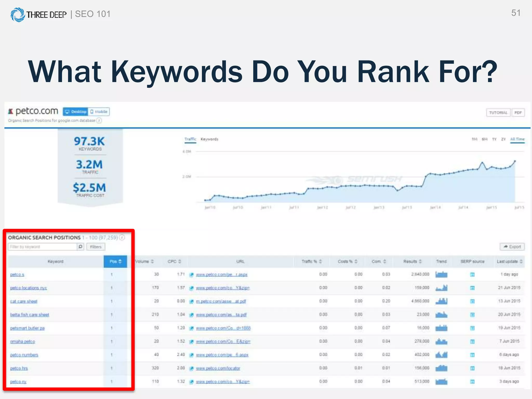Screen dimensions: 532x399
Task: Open the Filters button
Action: (96, 247)
